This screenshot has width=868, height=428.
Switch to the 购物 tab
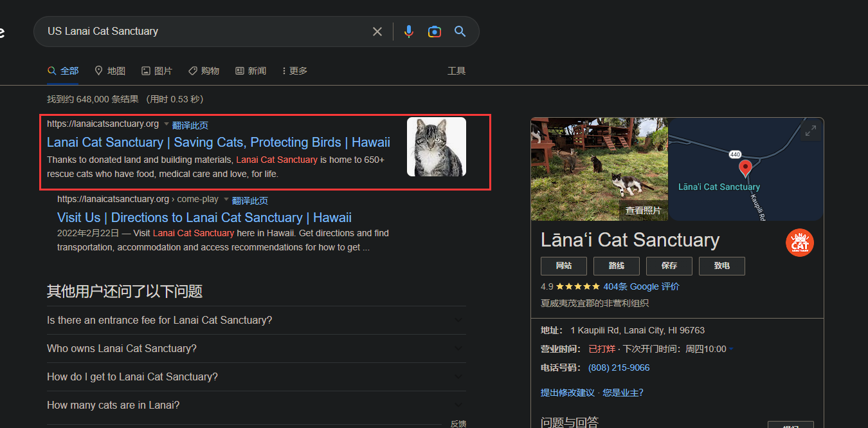[204, 71]
